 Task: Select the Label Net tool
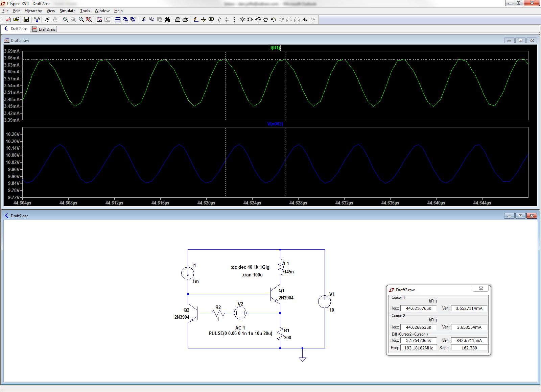pos(211,20)
